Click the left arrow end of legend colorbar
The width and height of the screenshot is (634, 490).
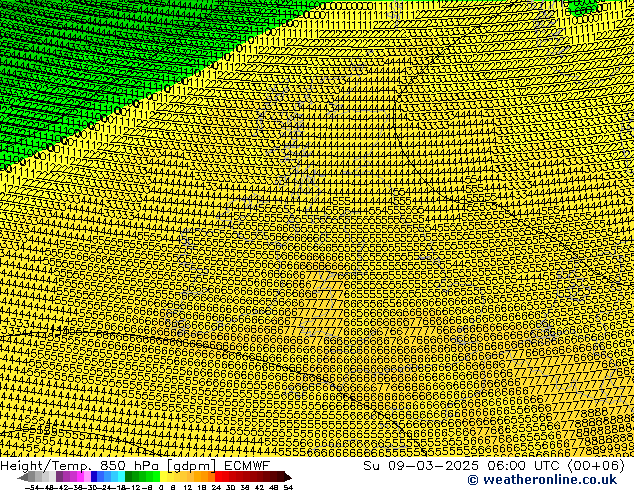tap(23, 477)
